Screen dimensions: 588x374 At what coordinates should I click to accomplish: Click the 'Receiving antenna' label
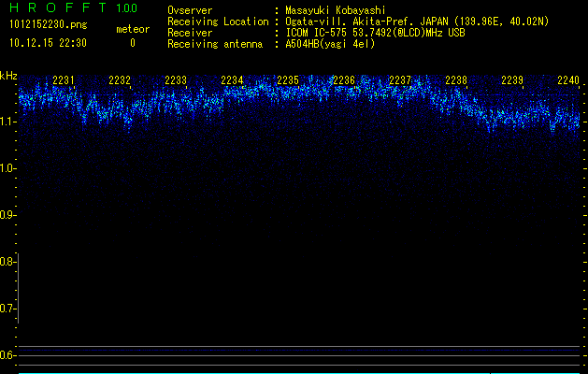click(x=215, y=44)
